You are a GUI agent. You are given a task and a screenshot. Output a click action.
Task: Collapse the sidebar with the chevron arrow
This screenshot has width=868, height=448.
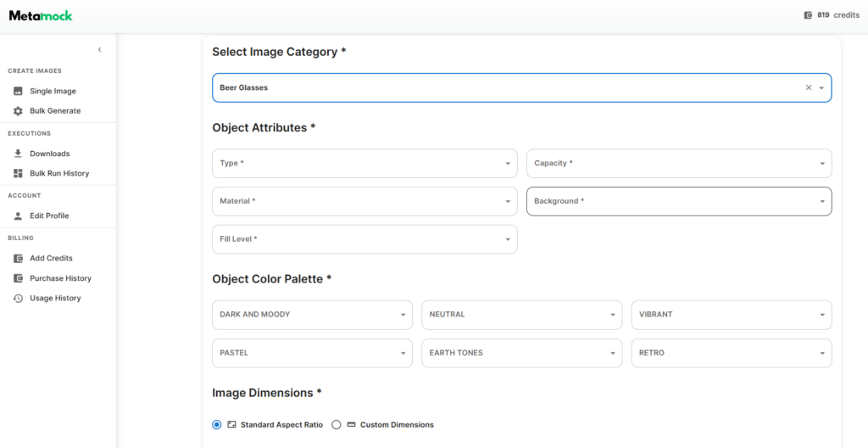[99, 50]
